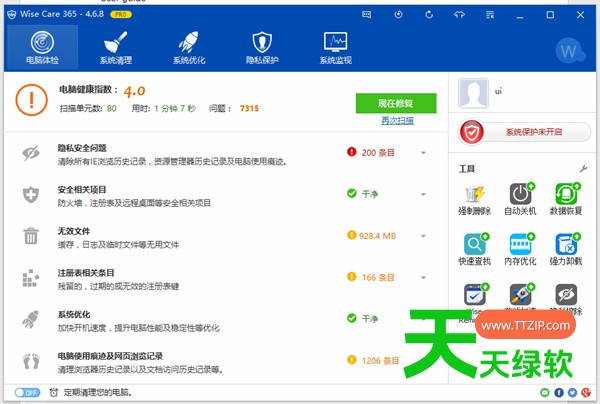The height and width of the screenshot is (404, 600).
Task: Click the 电脑使用痕迹及网页浏览记录 title
Action: point(110,356)
